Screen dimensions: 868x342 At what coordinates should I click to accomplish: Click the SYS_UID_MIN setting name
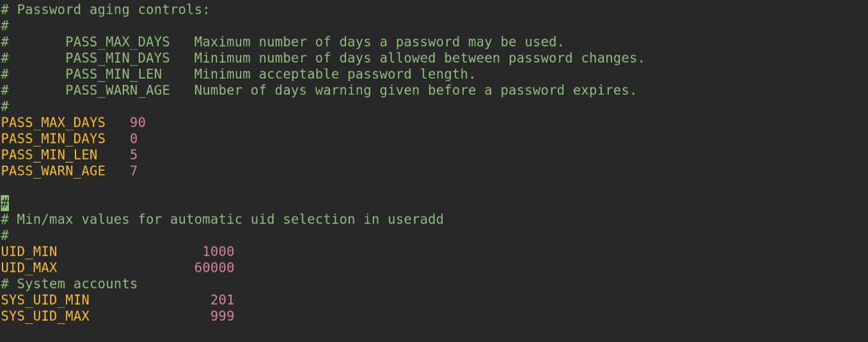click(45, 300)
